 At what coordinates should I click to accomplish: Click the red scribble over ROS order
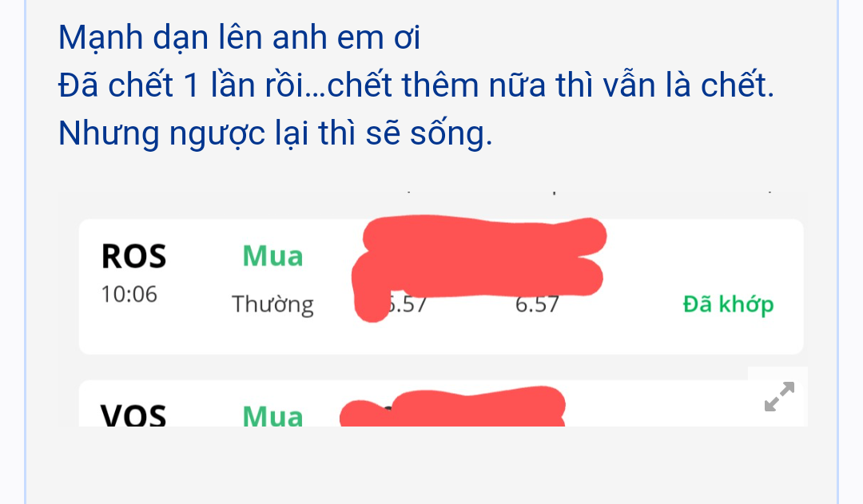point(479,256)
